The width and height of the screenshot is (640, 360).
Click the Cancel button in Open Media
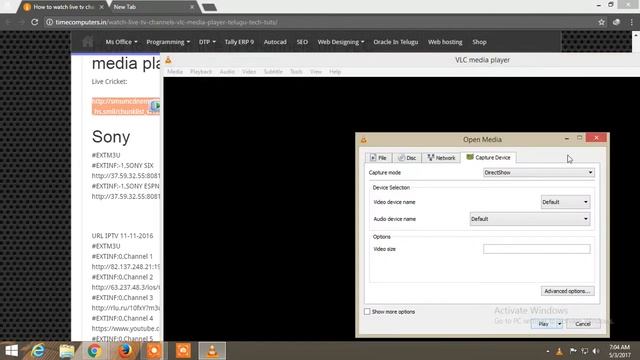click(x=583, y=324)
